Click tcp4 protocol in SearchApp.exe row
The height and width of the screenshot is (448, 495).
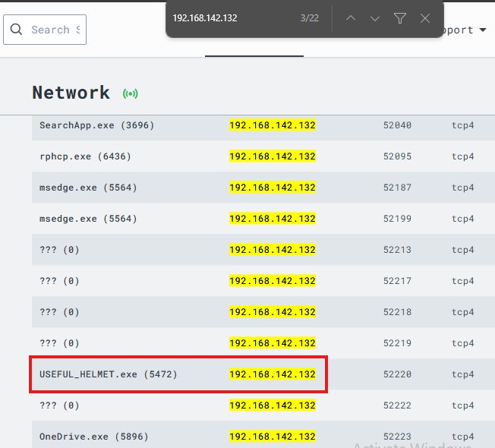tap(463, 125)
